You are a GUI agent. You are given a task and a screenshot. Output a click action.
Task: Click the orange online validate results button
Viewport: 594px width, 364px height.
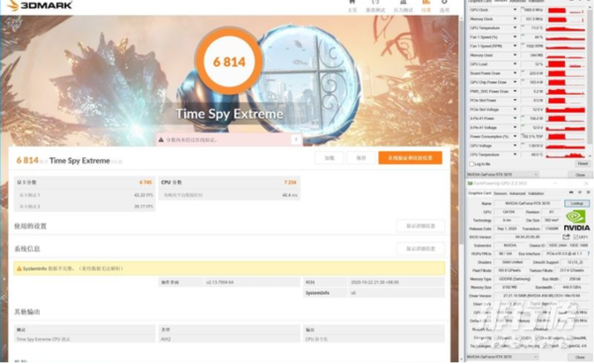point(410,158)
